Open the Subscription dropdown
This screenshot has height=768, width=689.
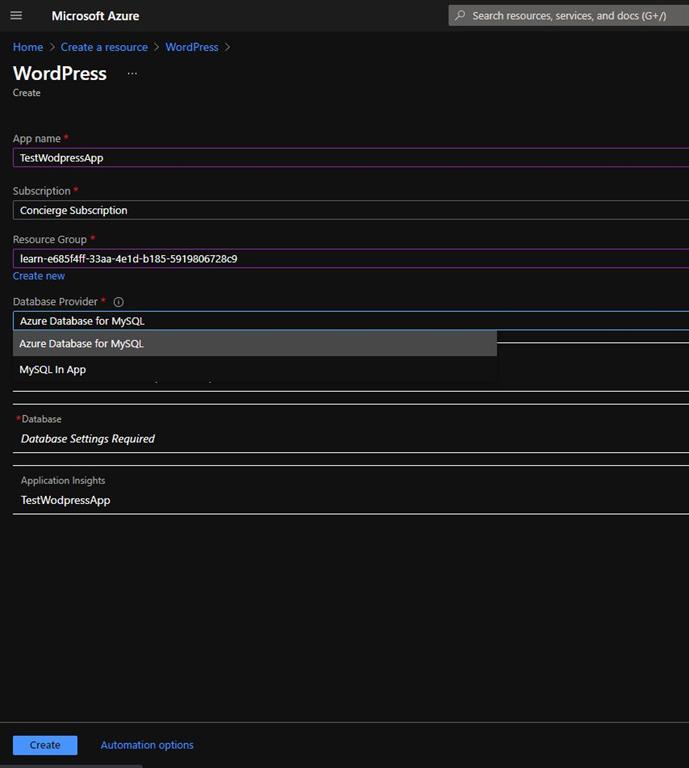tap(351, 210)
